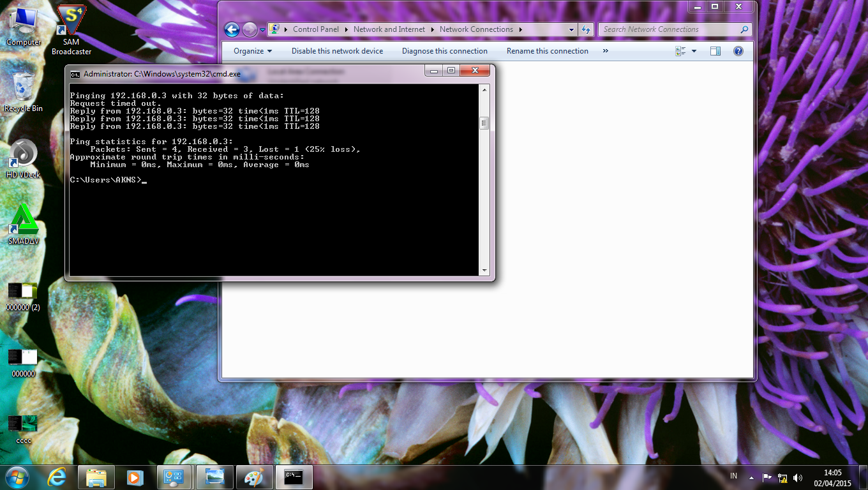Change your view icon
This screenshot has height=490, width=868.
click(x=680, y=51)
